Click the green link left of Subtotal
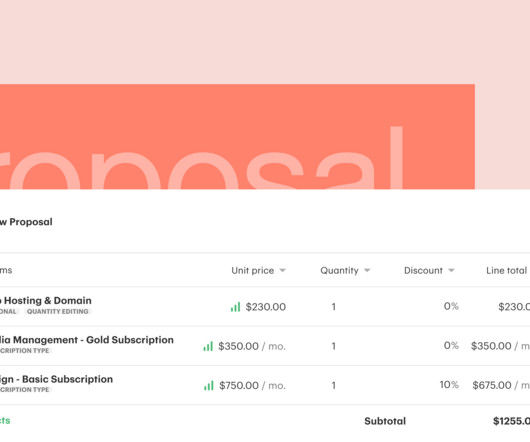The image size is (530, 442). pyautogui.click(x=5, y=421)
